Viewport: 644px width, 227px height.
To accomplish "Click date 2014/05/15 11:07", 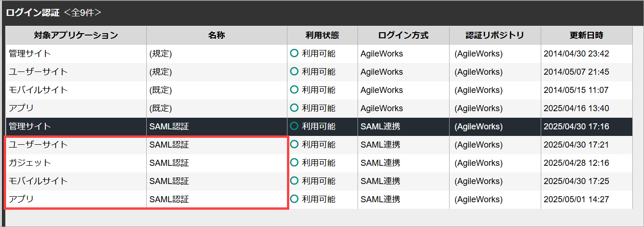I will pyautogui.click(x=576, y=90).
